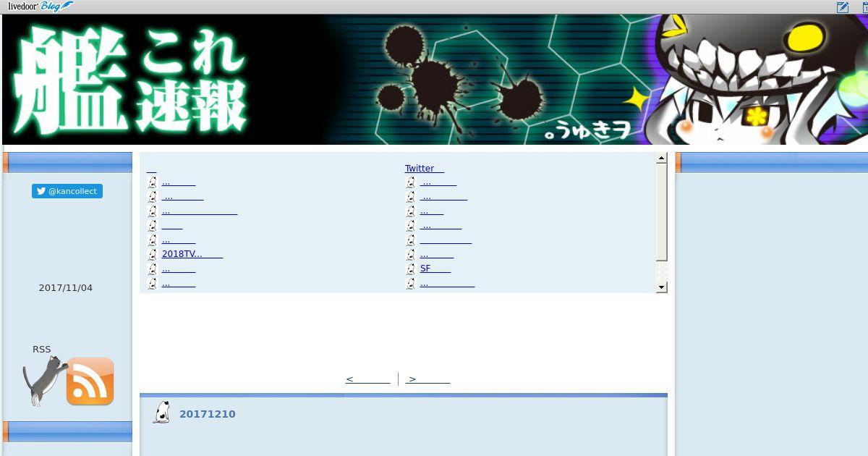Click the cat image beside RSS icon

coord(43,381)
